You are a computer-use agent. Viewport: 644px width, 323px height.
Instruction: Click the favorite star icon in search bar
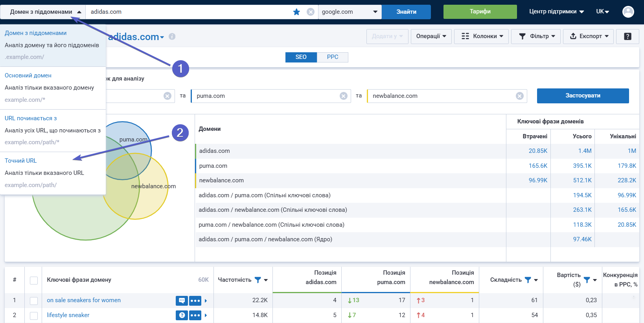pos(296,12)
